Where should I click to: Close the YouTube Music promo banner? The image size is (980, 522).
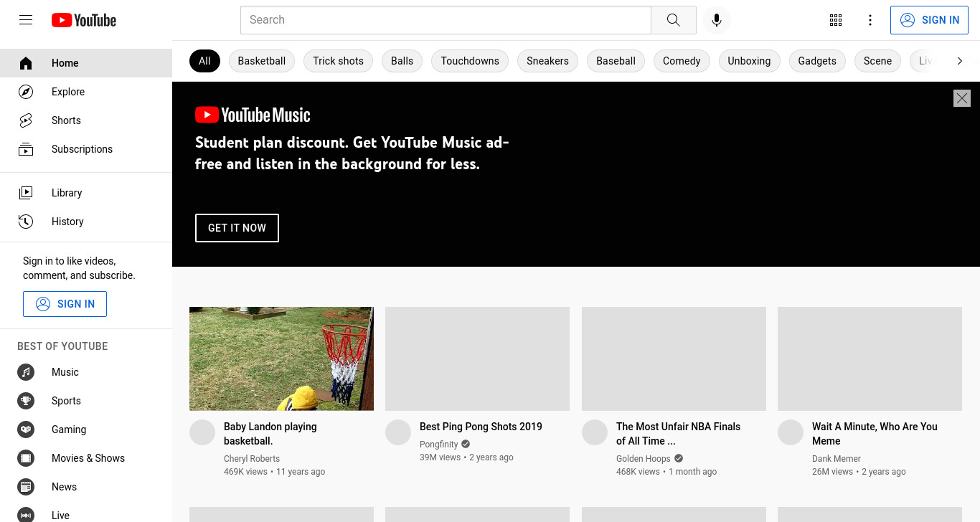(962, 98)
